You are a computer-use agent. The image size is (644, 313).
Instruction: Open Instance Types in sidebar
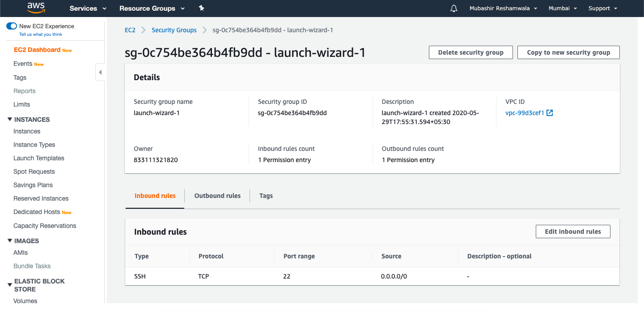pos(34,145)
